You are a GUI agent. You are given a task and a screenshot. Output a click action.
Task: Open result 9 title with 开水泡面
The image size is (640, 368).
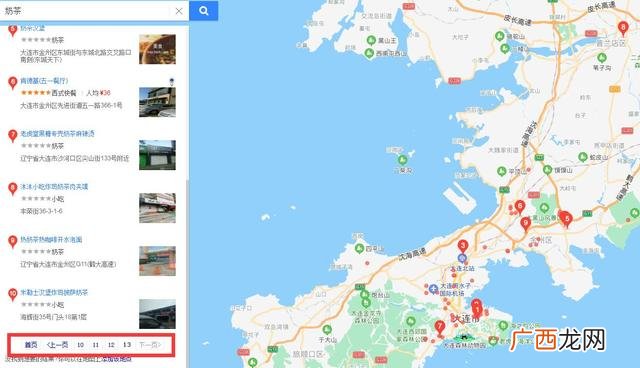(51, 239)
